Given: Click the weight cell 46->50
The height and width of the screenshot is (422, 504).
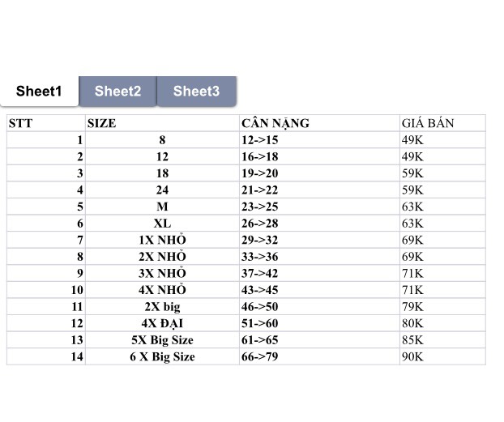Looking at the screenshot, I should coord(319,306).
